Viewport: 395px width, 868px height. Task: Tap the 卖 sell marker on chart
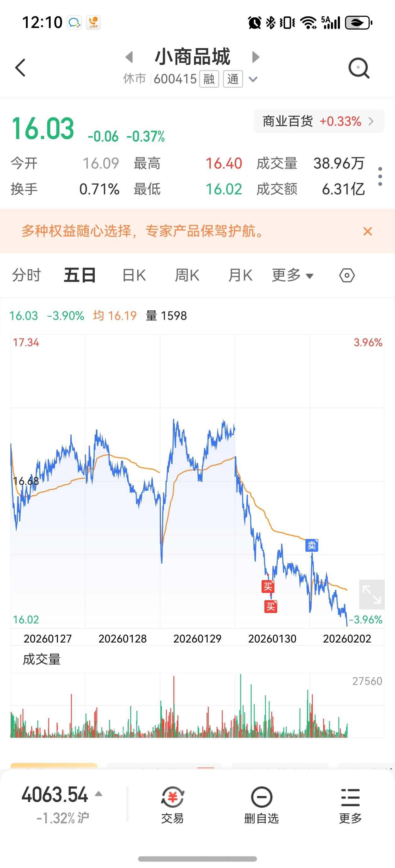pyautogui.click(x=311, y=545)
